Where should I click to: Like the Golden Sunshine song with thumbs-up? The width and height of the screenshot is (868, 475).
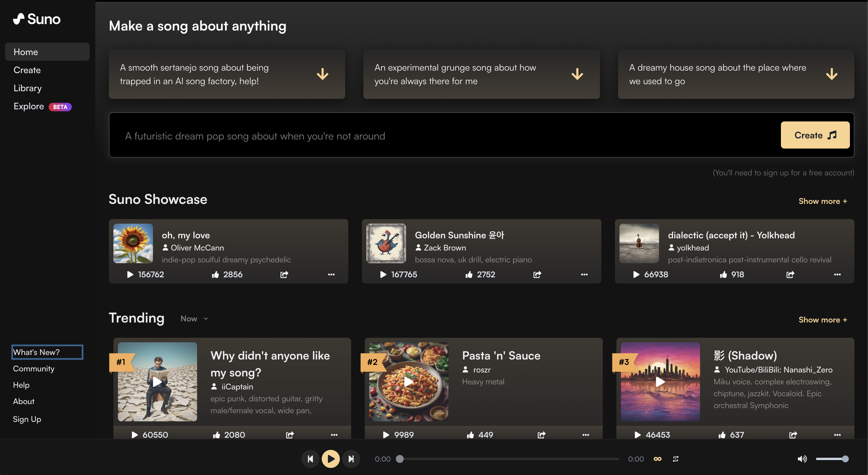(x=469, y=275)
